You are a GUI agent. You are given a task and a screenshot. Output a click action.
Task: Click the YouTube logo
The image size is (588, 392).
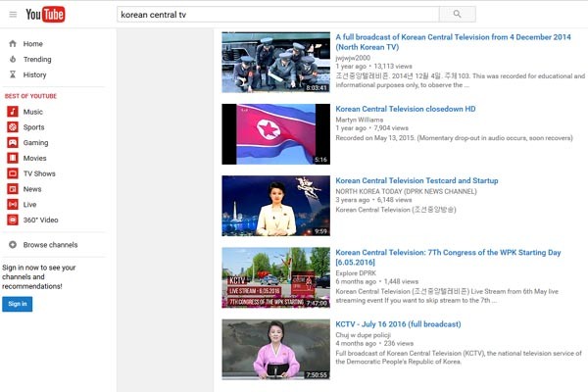[x=45, y=15]
